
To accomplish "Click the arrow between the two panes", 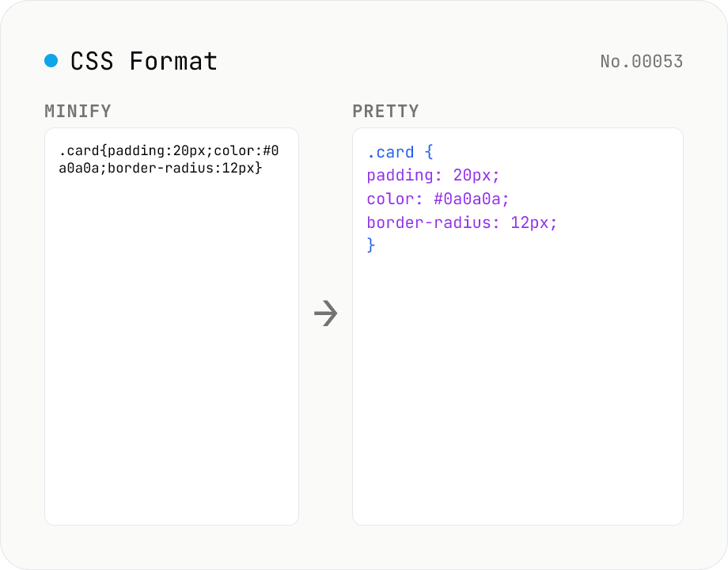I will point(325,313).
